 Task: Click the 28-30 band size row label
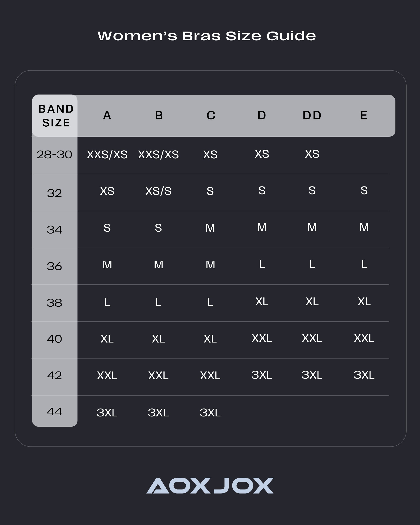(55, 155)
